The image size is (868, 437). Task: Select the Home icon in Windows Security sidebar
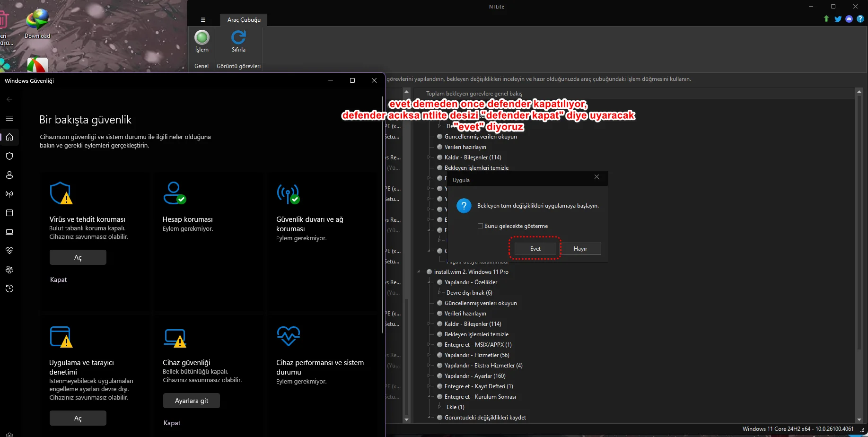point(9,137)
